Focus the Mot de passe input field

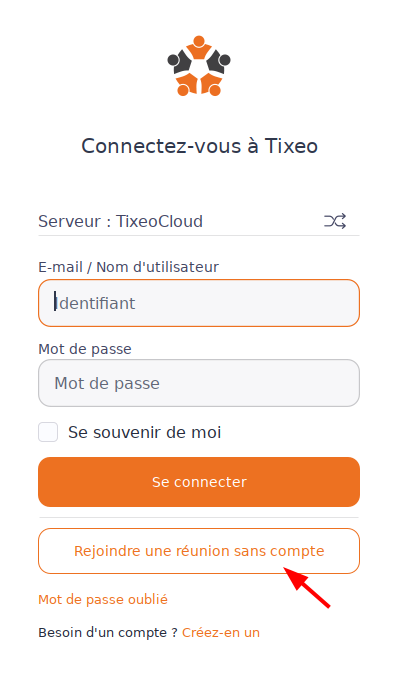click(199, 383)
